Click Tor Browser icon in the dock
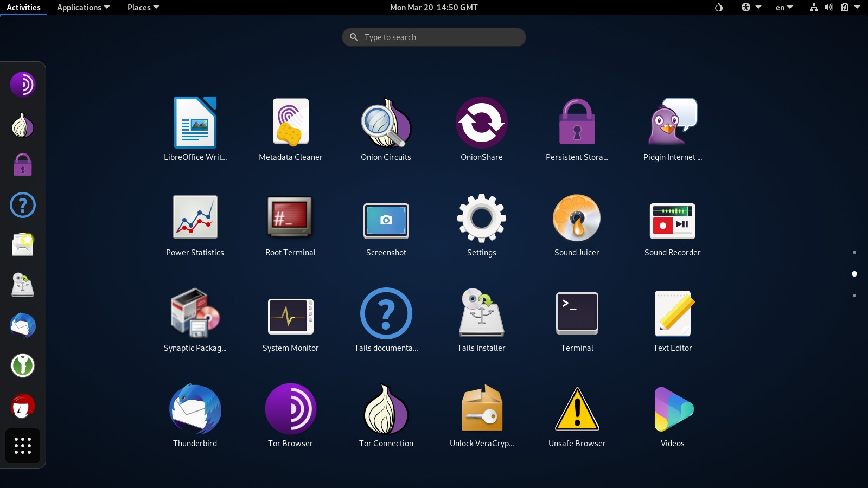The width and height of the screenshot is (868, 488). (23, 85)
